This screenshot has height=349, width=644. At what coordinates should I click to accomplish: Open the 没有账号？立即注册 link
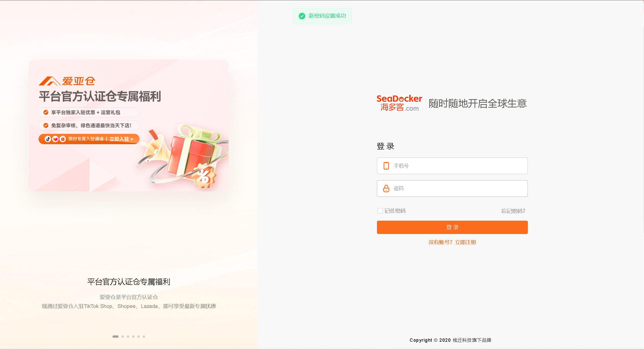pos(452,242)
